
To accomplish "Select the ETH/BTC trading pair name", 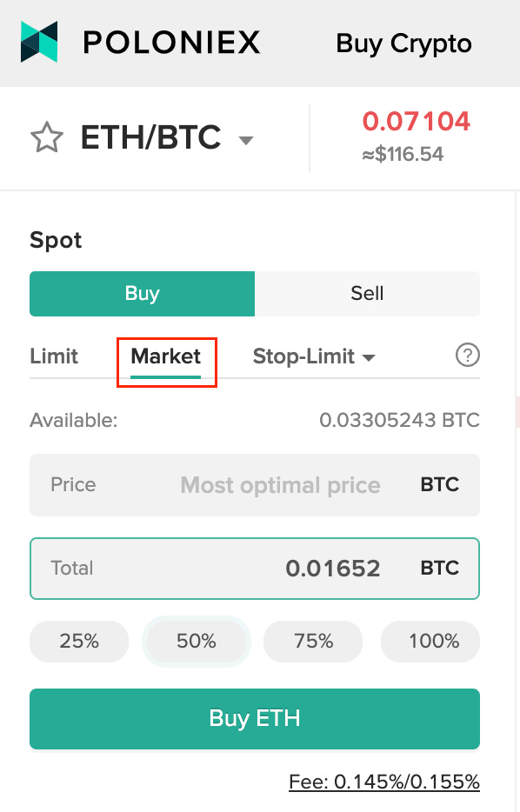I will coord(150,137).
